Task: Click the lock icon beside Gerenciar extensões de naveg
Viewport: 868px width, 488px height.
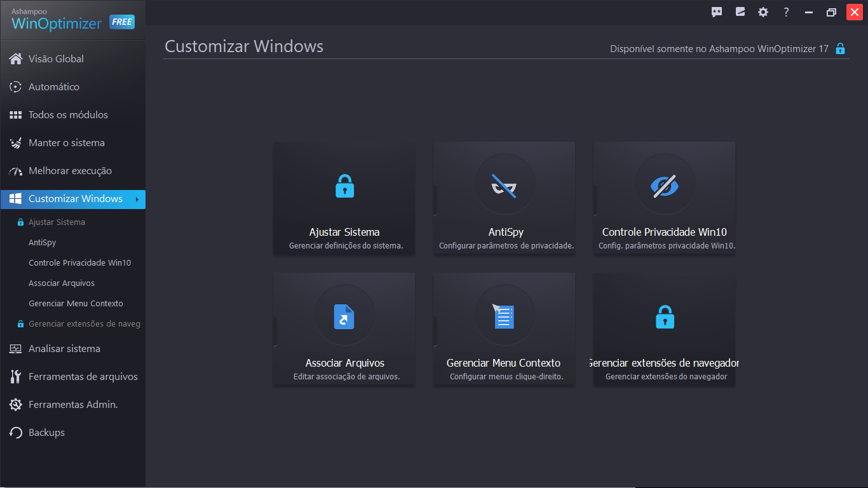Action: pyautogui.click(x=20, y=324)
